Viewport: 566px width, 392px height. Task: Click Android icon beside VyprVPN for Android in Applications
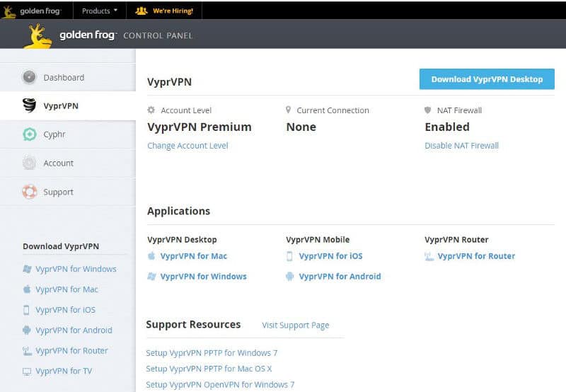click(x=289, y=277)
